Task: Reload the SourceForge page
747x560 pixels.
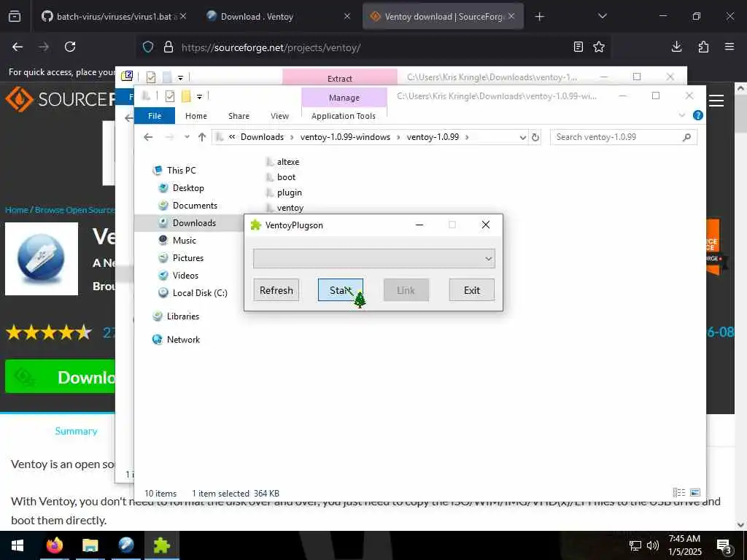Action: tap(70, 47)
